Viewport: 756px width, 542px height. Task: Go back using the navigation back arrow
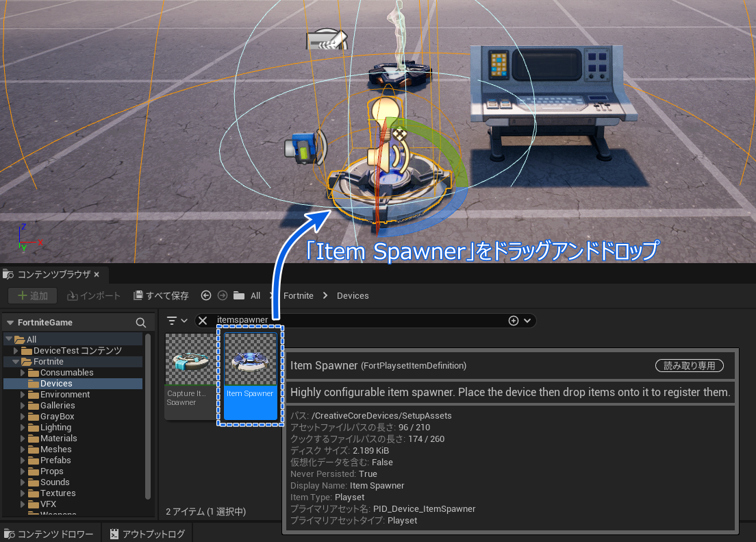205,295
